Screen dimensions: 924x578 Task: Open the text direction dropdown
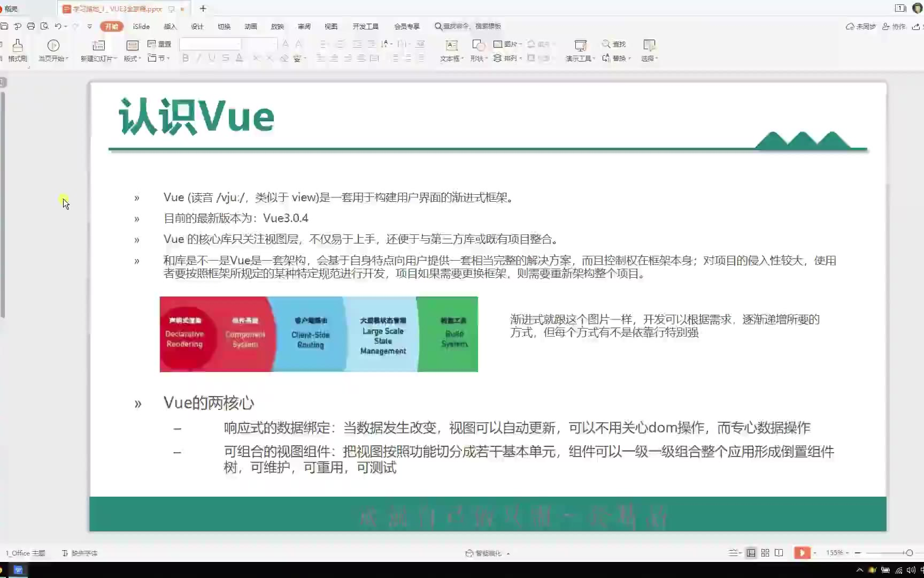pyautogui.click(x=387, y=44)
